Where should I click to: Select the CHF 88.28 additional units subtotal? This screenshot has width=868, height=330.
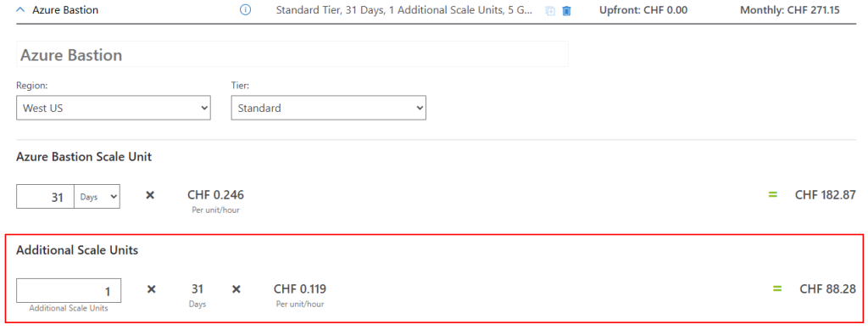(827, 288)
